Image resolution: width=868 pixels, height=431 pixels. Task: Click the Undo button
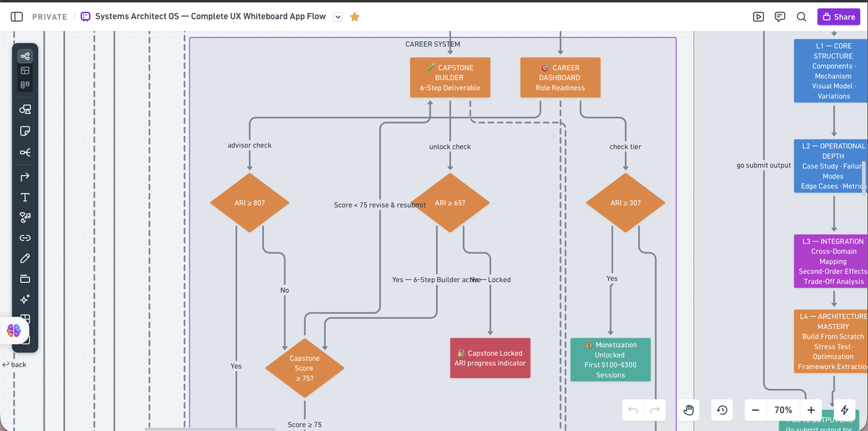point(633,410)
